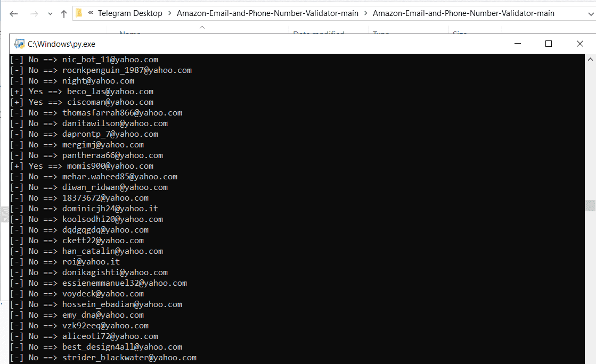Sort files by Type column header
596x364 pixels.
point(381,34)
